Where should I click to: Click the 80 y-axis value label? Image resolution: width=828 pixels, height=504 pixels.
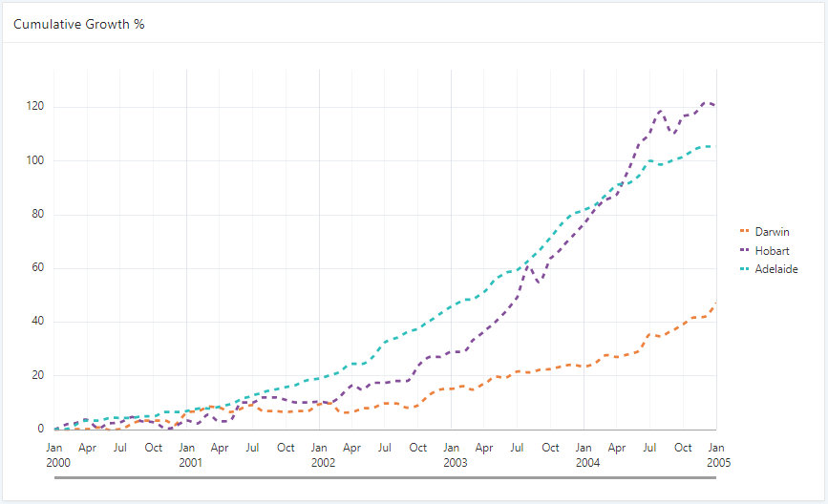(x=37, y=214)
